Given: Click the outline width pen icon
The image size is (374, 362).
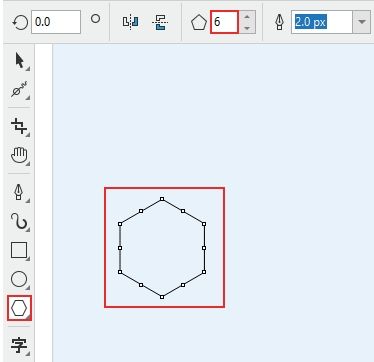Looking at the screenshot, I should pyautogui.click(x=279, y=23).
